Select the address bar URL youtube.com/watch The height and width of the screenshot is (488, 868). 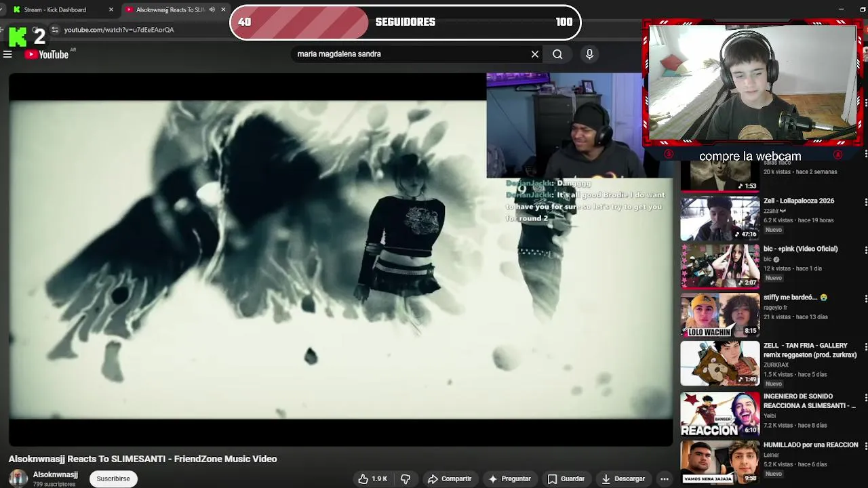(x=119, y=30)
